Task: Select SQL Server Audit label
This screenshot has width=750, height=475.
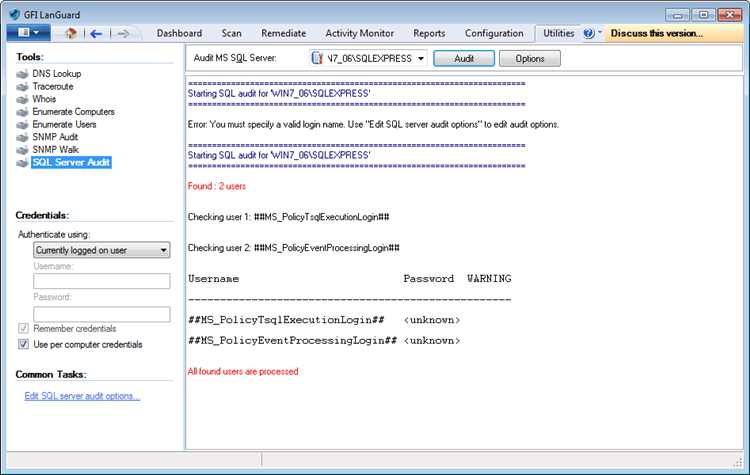Action: tap(71, 162)
